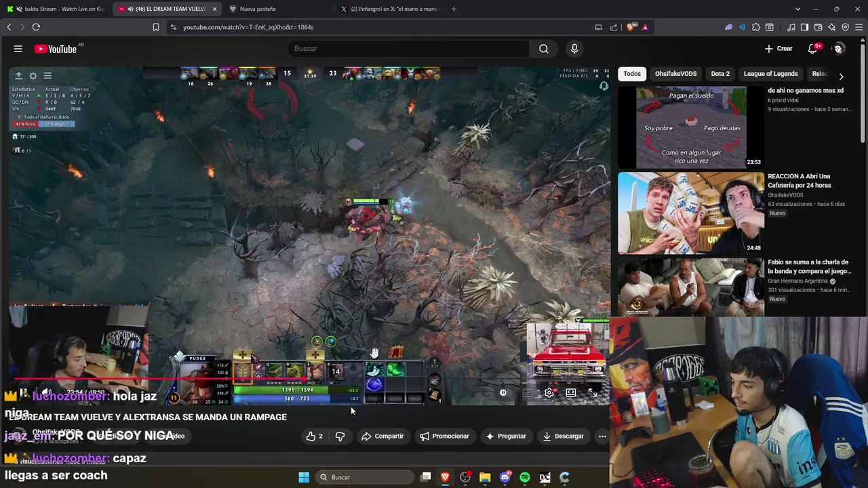Open Discord from the taskbar
The height and width of the screenshot is (488, 868).
pyautogui.click(x=505, y=477)
